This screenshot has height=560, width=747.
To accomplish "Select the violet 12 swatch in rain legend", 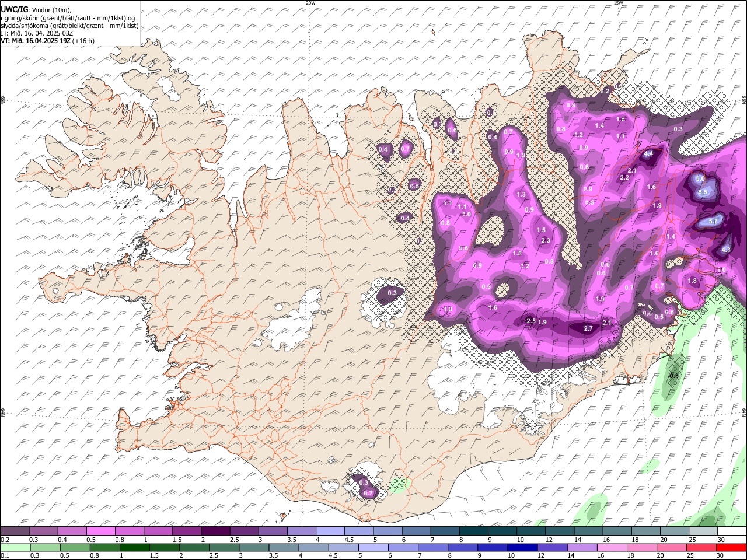I will click(x=551, y=548).
